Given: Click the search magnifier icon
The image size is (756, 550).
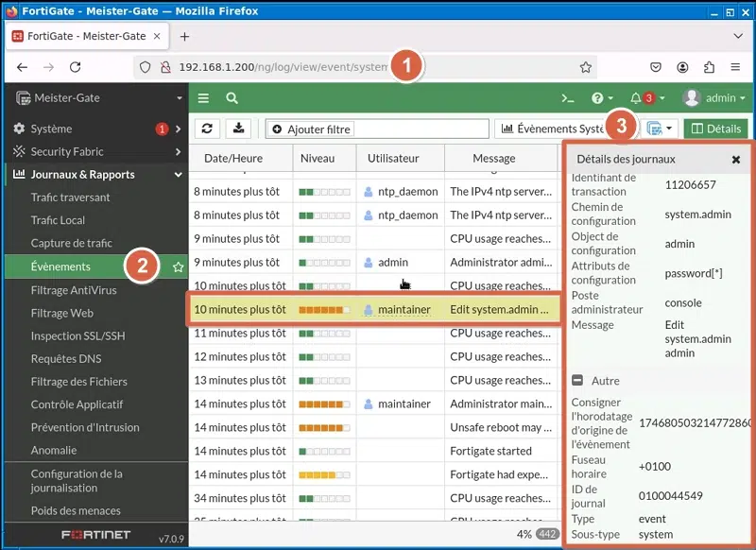Looking at the screenshot, I should (x=232, y=97).
